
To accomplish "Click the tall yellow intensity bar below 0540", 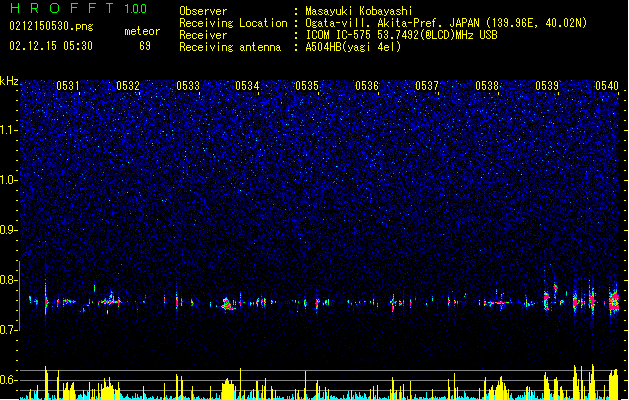I will pyautogui.click(x=614, y=384).
